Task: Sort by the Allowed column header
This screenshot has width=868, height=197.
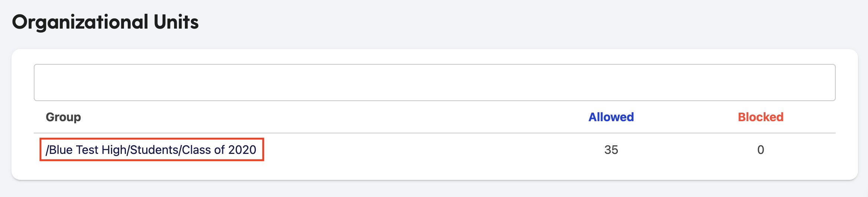Action: [x=611, y=117]
